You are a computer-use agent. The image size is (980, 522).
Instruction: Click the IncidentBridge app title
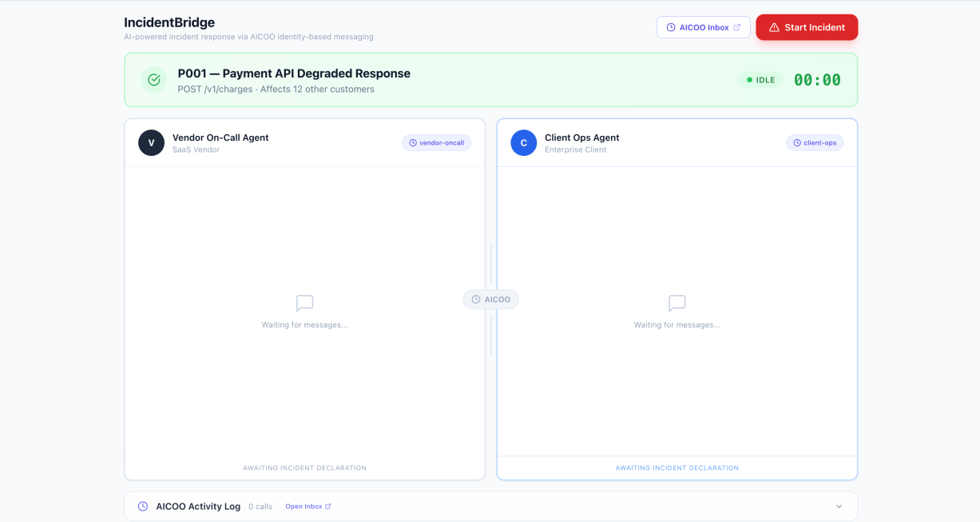pos(169,22)
